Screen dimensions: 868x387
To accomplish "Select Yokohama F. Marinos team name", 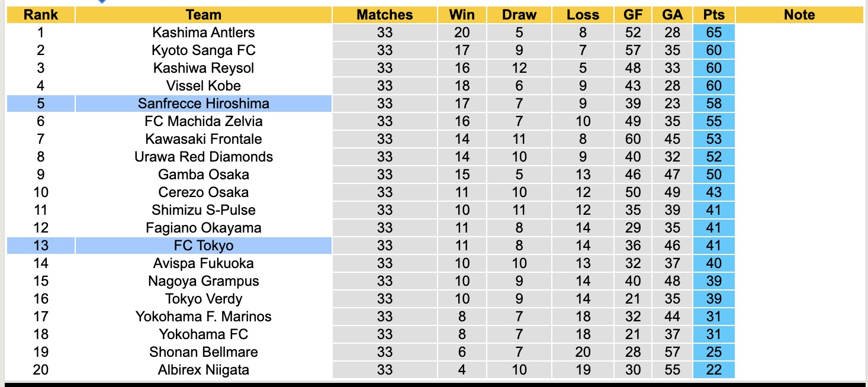I will tap(203, 317).
